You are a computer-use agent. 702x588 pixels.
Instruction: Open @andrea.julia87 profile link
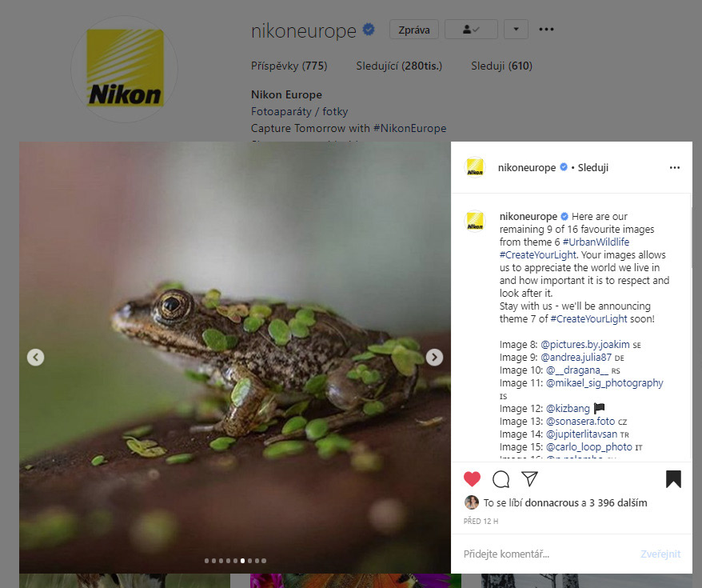[576, 358]
